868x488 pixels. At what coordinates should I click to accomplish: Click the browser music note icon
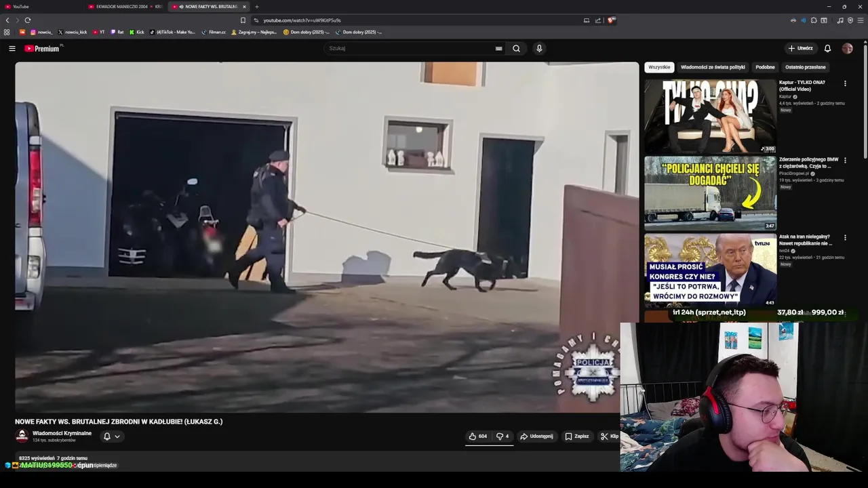(840, 20)
